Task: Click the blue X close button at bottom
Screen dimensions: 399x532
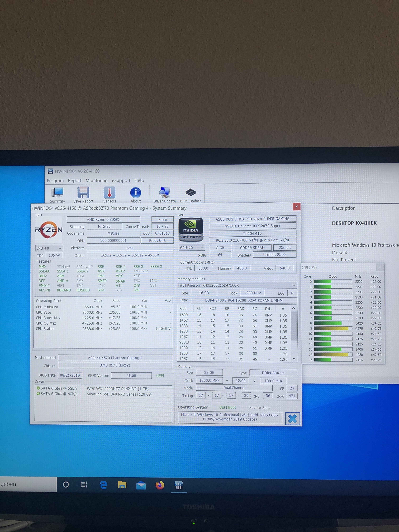Action: point(292,419)
